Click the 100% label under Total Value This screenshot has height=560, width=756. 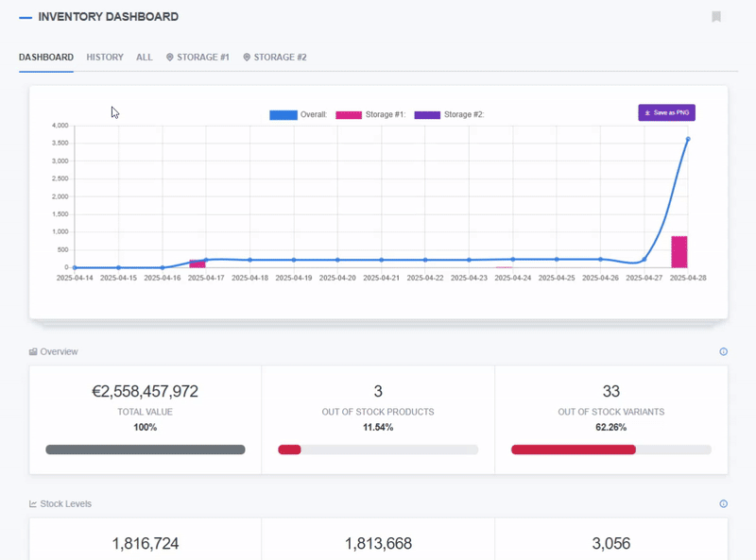pyautogui.click(x=146, y=428)
